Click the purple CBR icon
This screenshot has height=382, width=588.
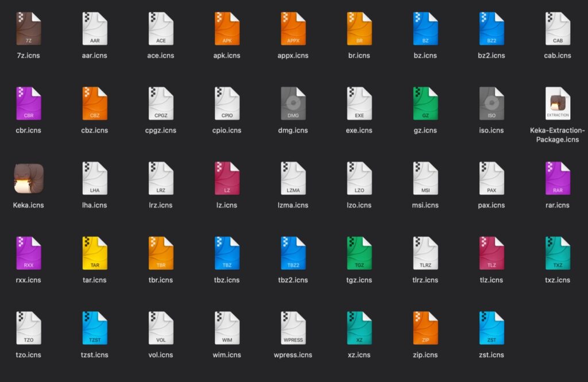coord(29,103)
